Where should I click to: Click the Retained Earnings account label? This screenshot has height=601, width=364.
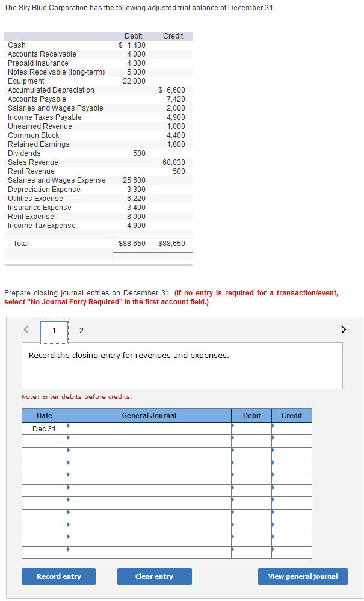coord(39,144)
